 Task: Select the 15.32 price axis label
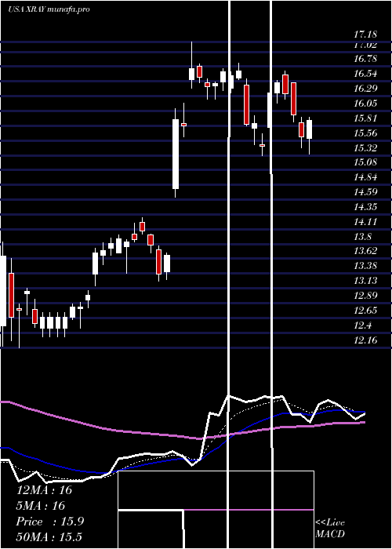coord(365,147)
